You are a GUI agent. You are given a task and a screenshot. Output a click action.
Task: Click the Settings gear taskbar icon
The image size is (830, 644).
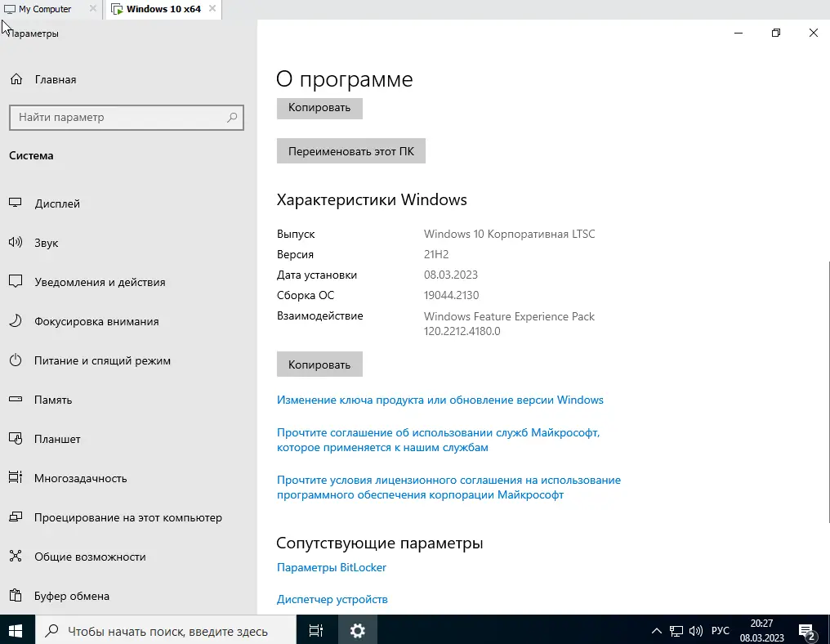click(x=357, y=630)
